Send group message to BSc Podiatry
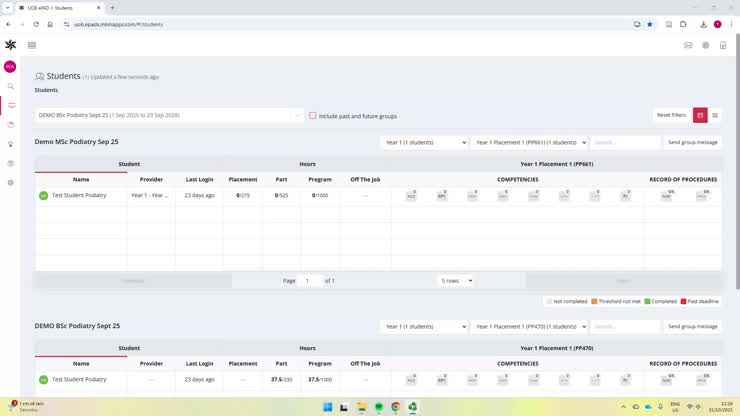 (692, 326)
